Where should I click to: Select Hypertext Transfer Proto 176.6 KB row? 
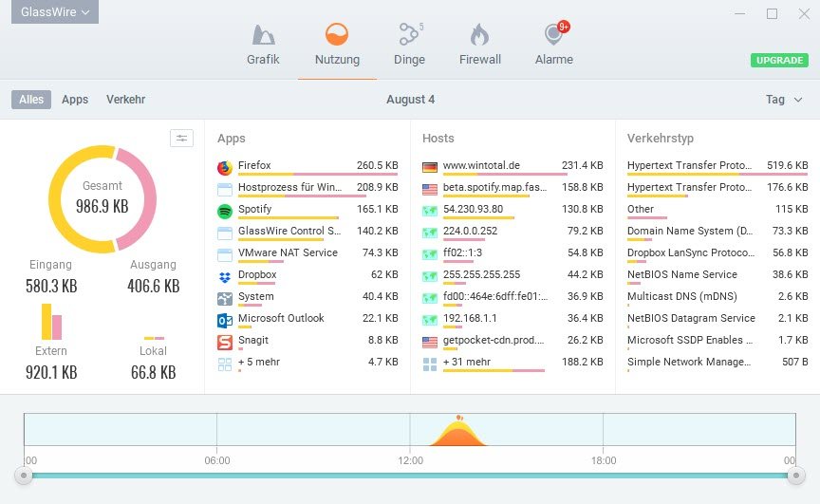tap(717, 189)
